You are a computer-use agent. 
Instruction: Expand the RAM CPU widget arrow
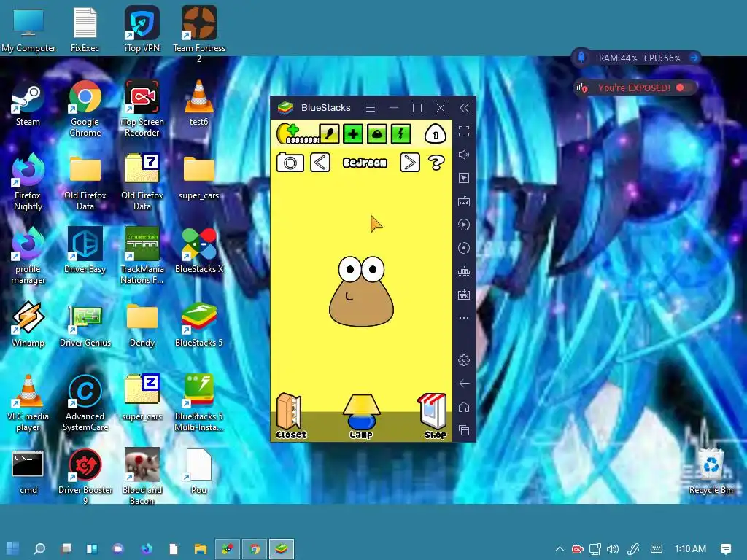pyautogui.click(x=694, y=58)
